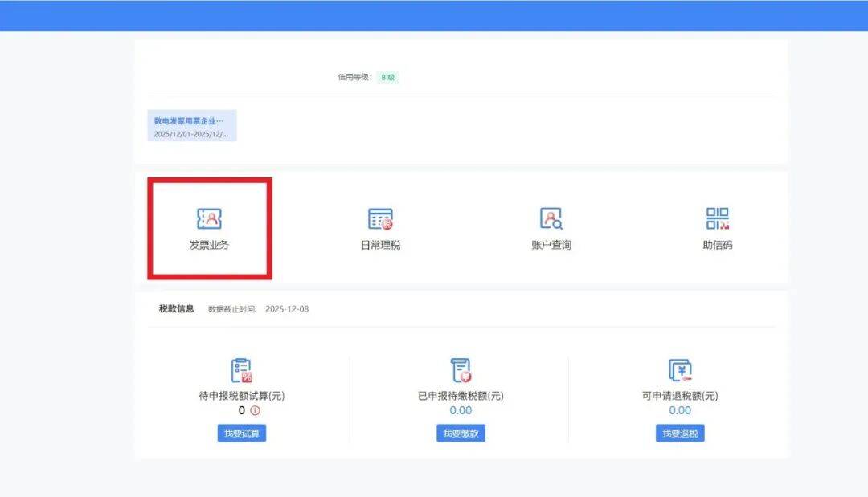Click the red info icon beside 0

256,410
